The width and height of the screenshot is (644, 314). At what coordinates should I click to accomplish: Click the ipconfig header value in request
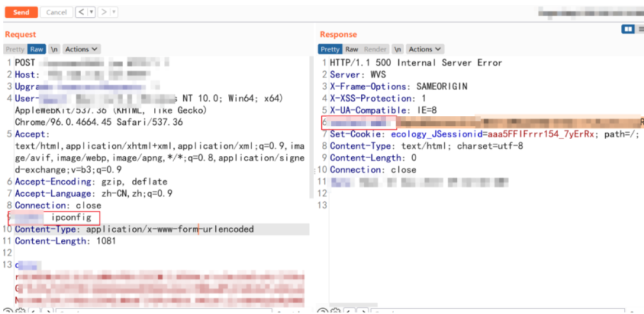pyautogui.click(x=72, y=217)
